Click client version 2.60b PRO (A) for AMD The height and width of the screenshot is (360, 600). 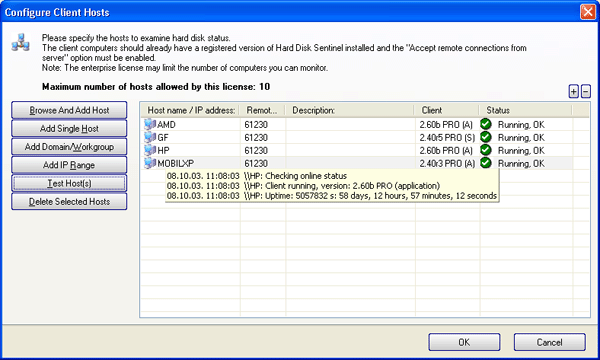click(x=446, y=125)
